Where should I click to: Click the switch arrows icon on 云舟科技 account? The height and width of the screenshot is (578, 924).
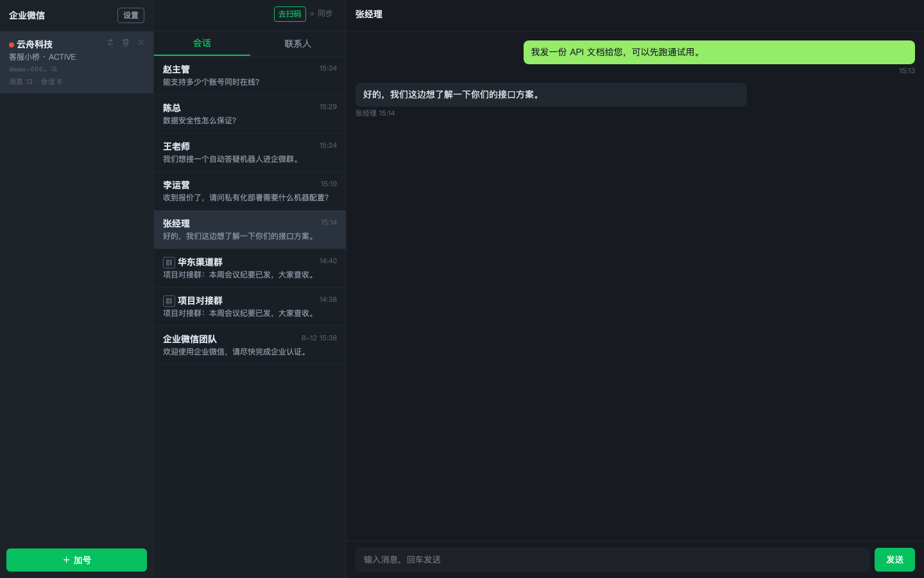(110, 42)
